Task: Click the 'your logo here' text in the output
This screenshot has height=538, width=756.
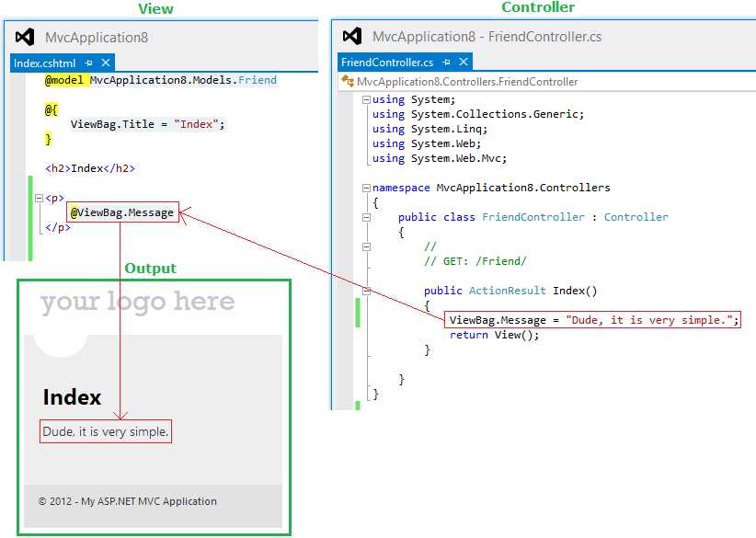Action: tap(137, 303)
